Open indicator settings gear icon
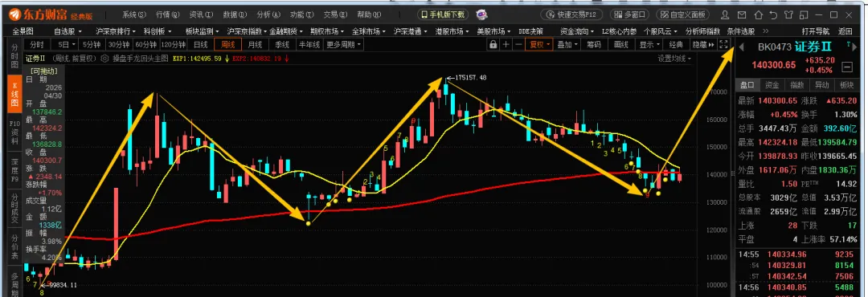The width and height of the screenshot is (868, 297). tap(104, 58)
